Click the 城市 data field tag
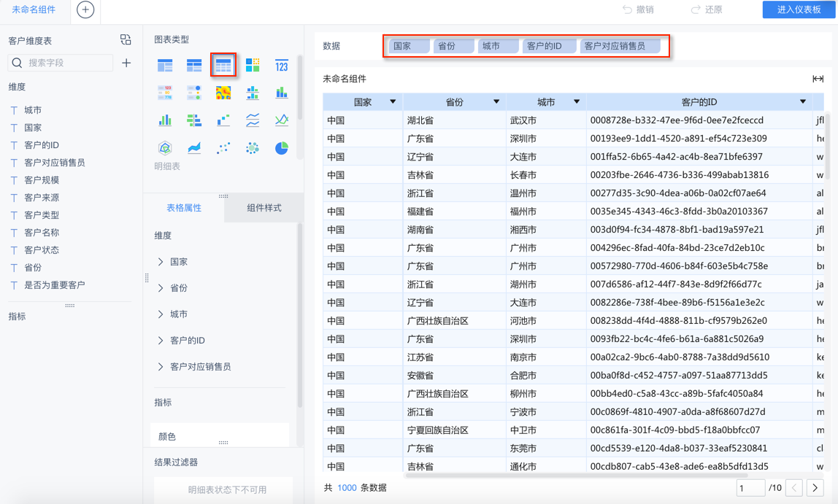 coord(498,46)
